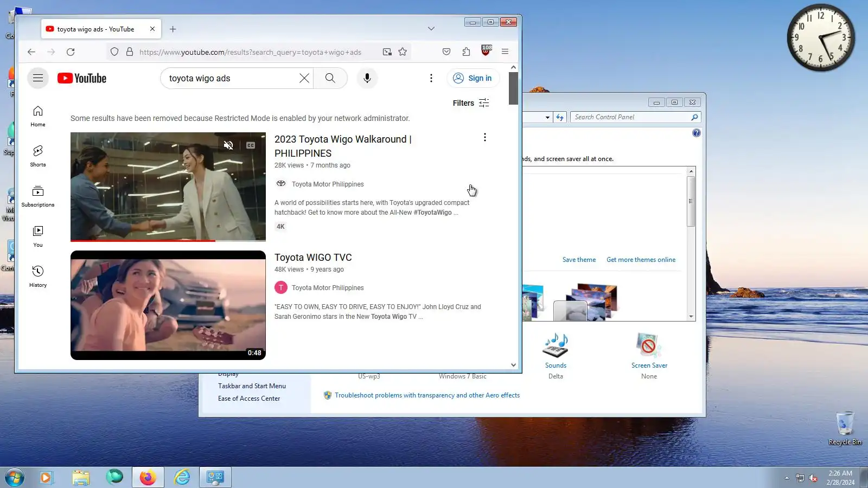Open the Recycle Bin on the desktop

click(x=845, y=428)
